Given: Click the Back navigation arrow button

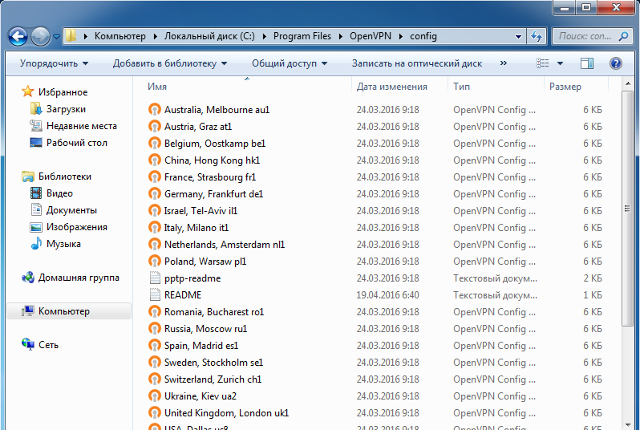Looking at the screenshot, I should 18,37.
